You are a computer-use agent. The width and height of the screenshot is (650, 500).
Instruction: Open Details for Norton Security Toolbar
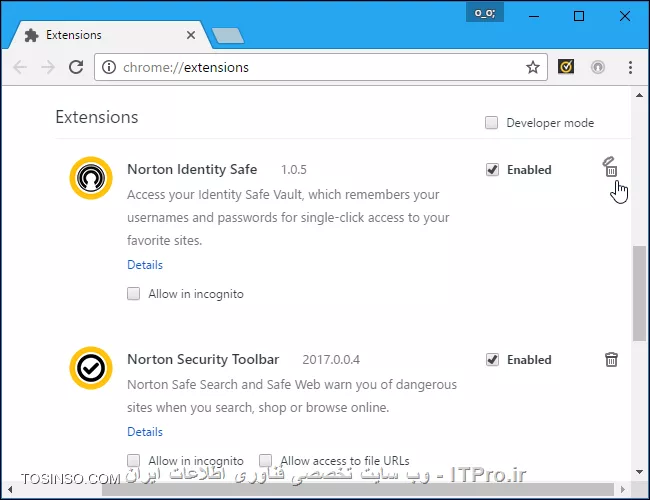(145, 432)
